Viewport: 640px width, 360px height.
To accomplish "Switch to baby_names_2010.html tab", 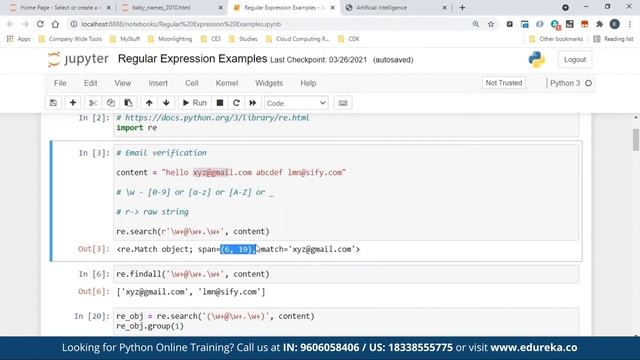I will point(171,7).
